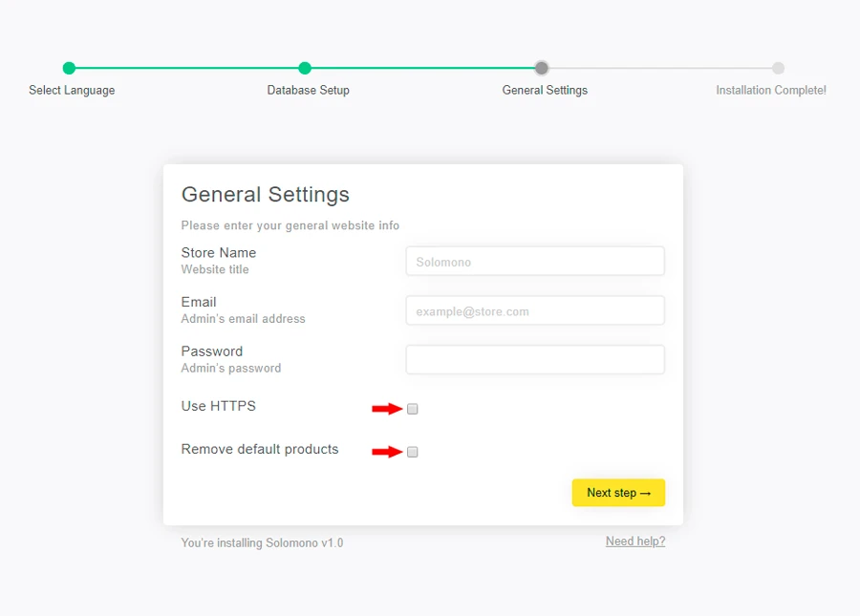Click into the Email address field

tap(535, 311)
